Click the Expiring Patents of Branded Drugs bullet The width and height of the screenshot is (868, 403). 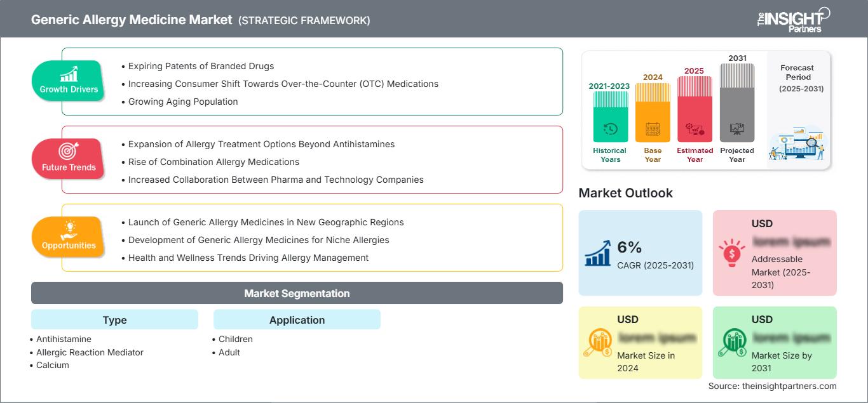point(201,66)
